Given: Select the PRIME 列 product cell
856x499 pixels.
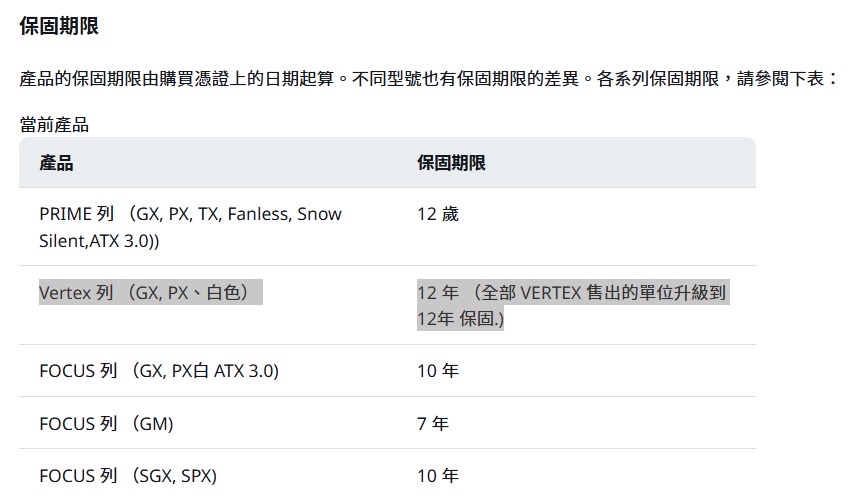Looking at the screenshot, I should (x=190, y=227).
